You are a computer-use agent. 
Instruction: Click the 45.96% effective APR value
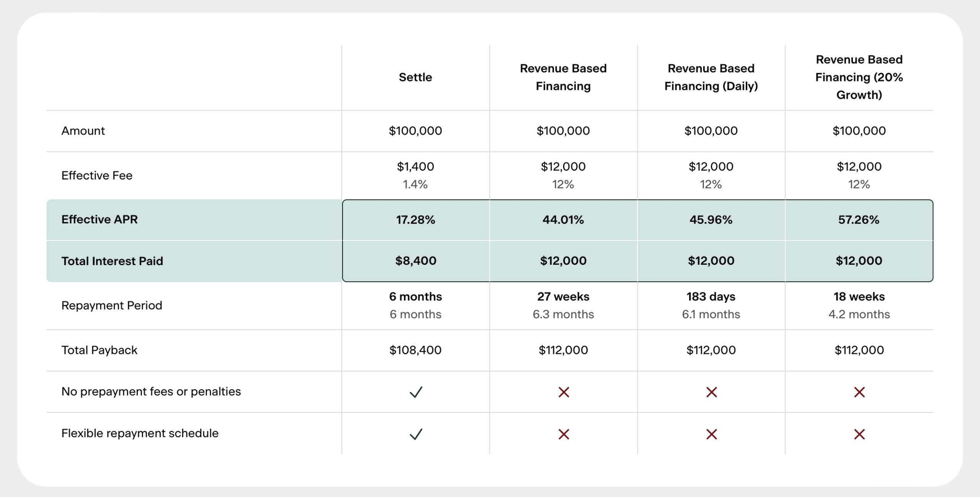tap(711, 220)
